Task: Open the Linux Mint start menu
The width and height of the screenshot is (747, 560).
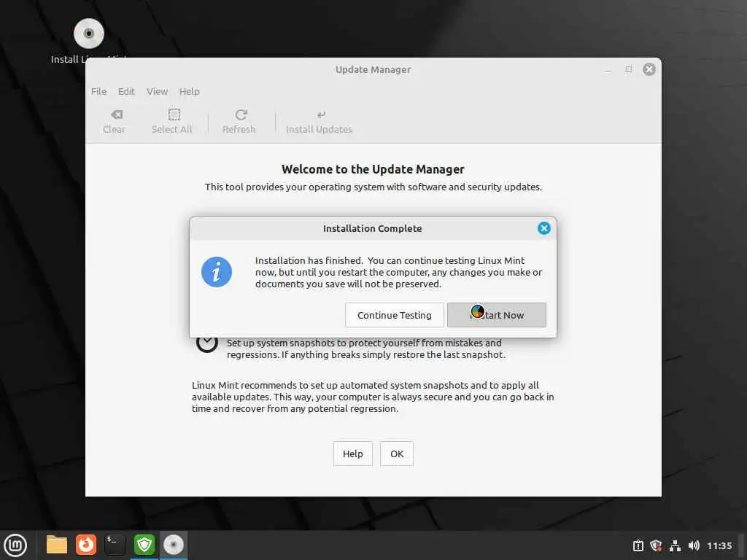Action: pos(15,545)
